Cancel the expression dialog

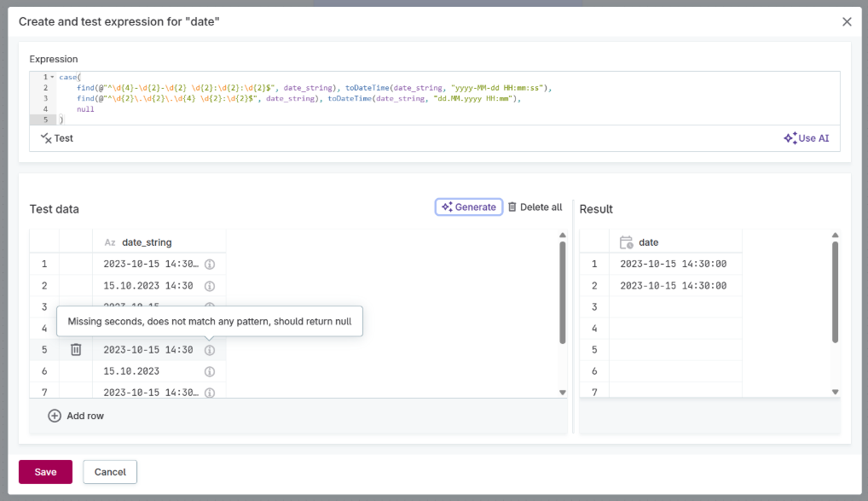[x=110, y=471]
